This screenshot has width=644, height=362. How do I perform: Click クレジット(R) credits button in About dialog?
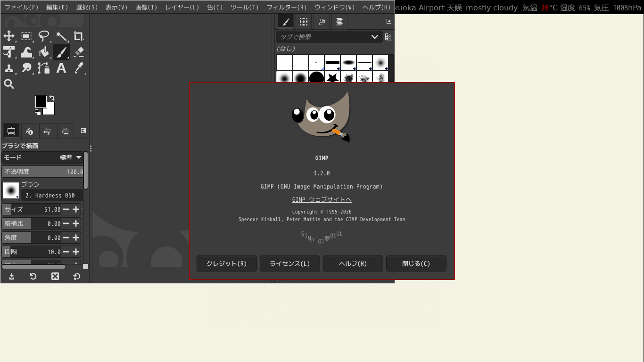click(x=227, y=263)
